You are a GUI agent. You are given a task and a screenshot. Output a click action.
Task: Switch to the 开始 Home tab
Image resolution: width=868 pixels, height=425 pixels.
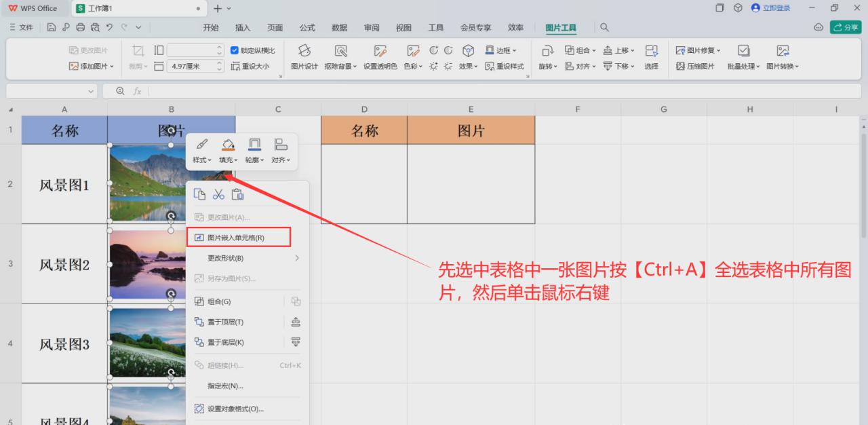(x=211, y=28)
